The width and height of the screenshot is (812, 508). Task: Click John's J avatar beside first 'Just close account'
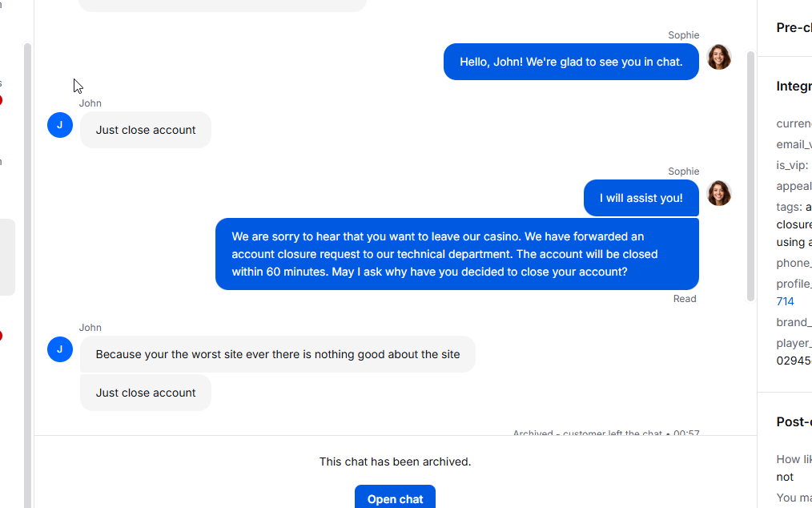click(x=60, y=125)
